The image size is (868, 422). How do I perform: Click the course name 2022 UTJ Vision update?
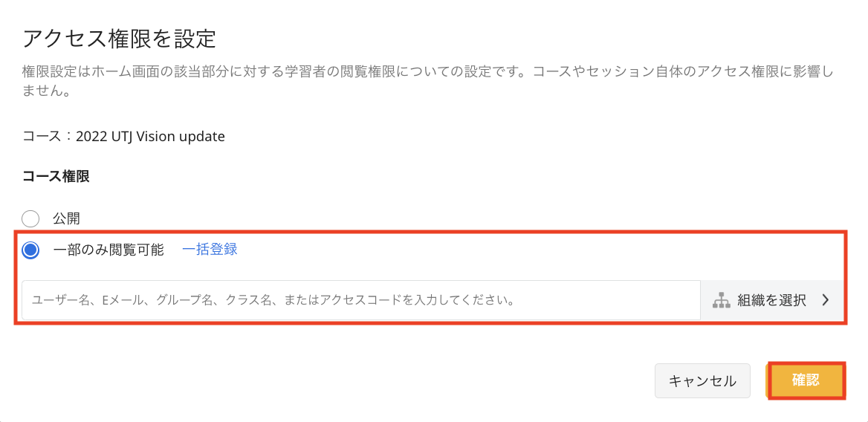click(x=150, y=137)
